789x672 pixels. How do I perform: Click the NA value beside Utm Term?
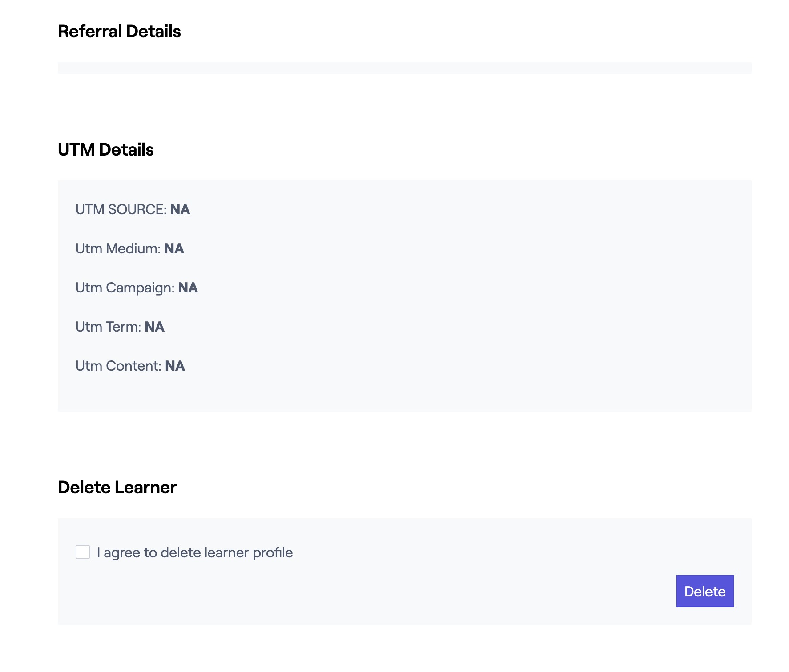point(154,327)
